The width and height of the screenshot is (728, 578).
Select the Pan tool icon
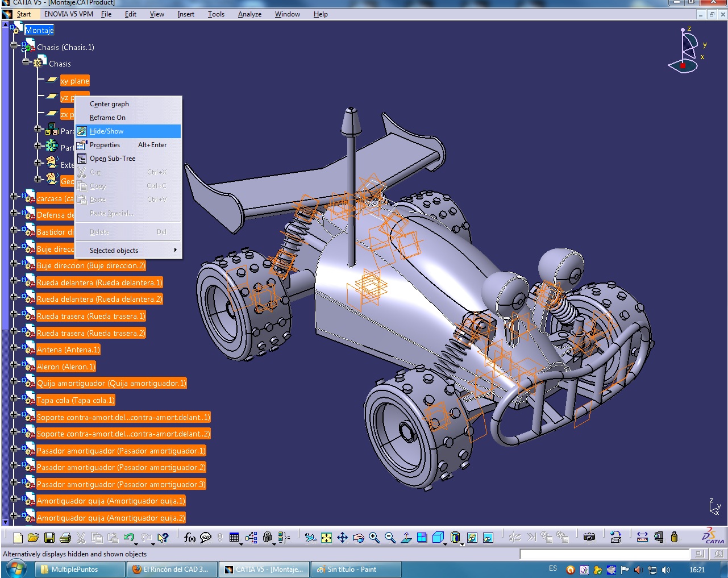point(342,537)
